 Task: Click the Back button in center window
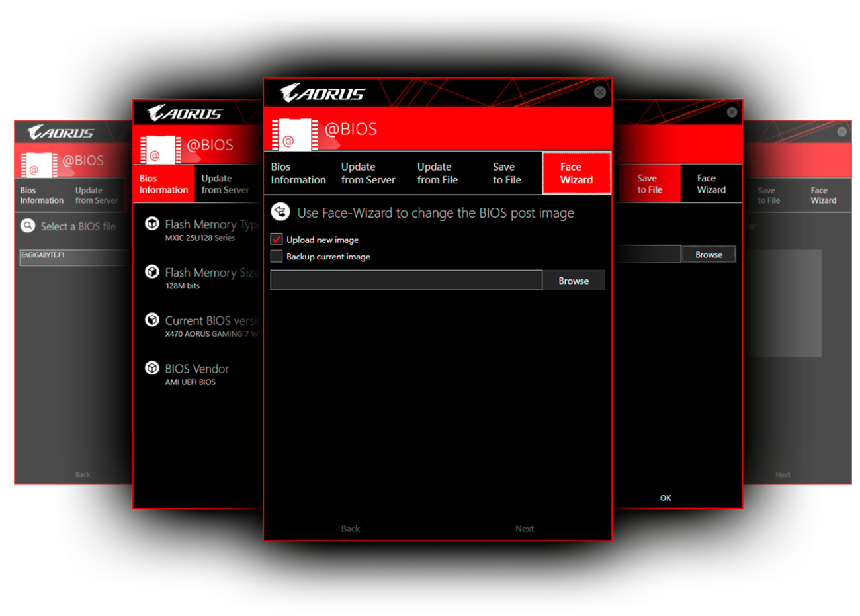click(x=351, y=529)
